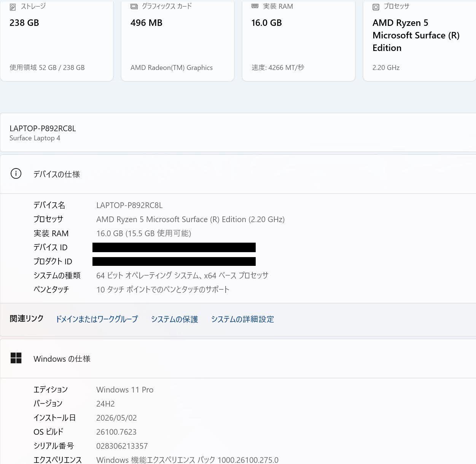Open システムの保護 link
This screenshot has height=464, width=476.
(175, 319)
